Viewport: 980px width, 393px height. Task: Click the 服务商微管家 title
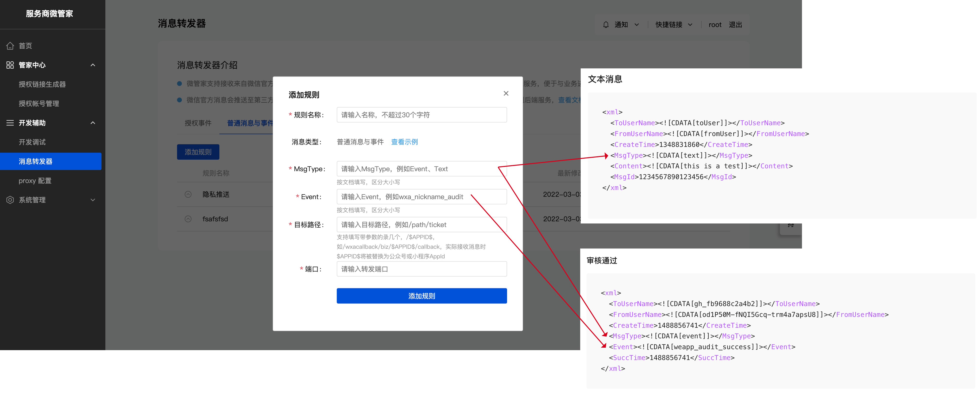tap(50, 14)
